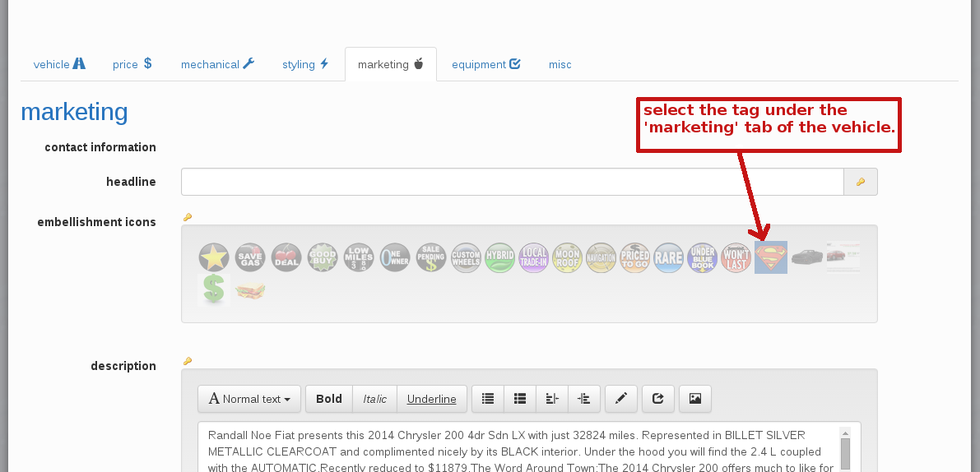Select the Low Miles embellishment badge

click(359, 257)
